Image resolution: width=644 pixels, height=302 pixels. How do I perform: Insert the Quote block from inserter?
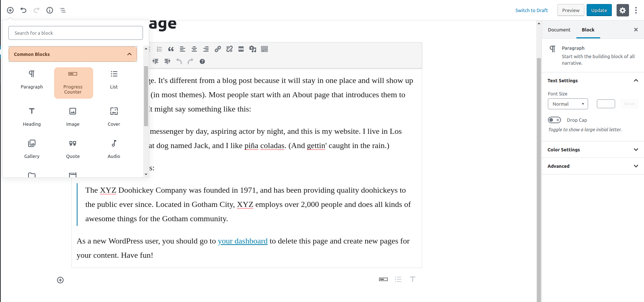73,149
